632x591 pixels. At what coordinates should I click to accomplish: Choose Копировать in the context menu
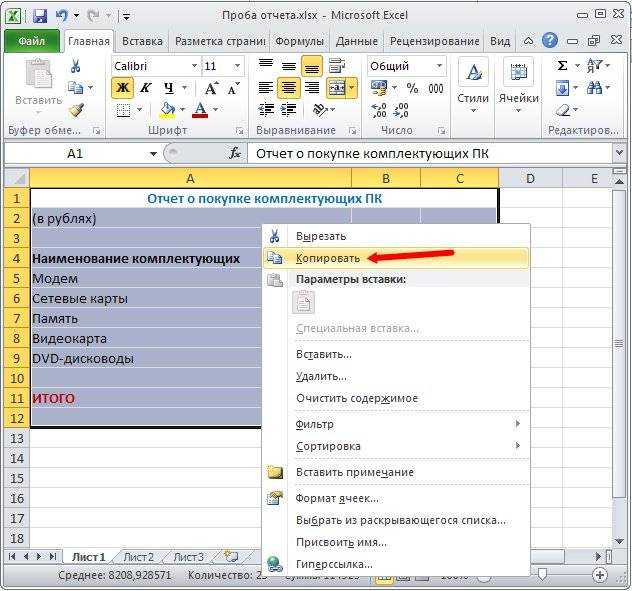(395, 258)
